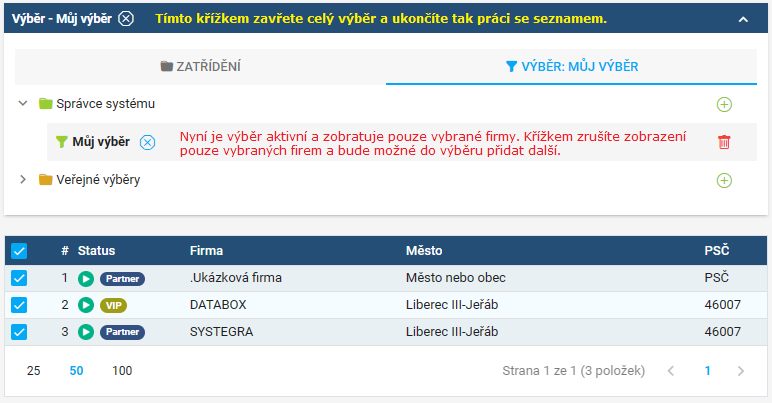Screen dimensions: 772x403
Task: Deactivate Můj výběr with blue circled X
Action: [147, 142]
